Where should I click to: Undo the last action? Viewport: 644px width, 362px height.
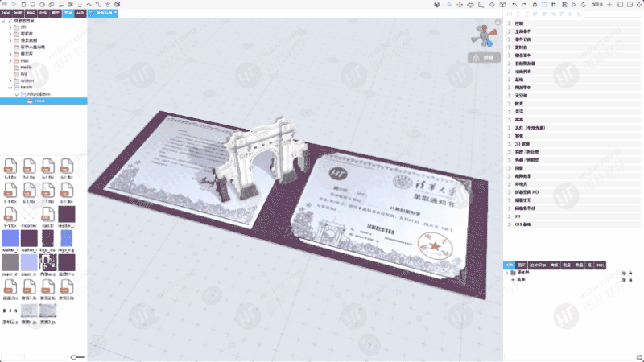(514, 5)
